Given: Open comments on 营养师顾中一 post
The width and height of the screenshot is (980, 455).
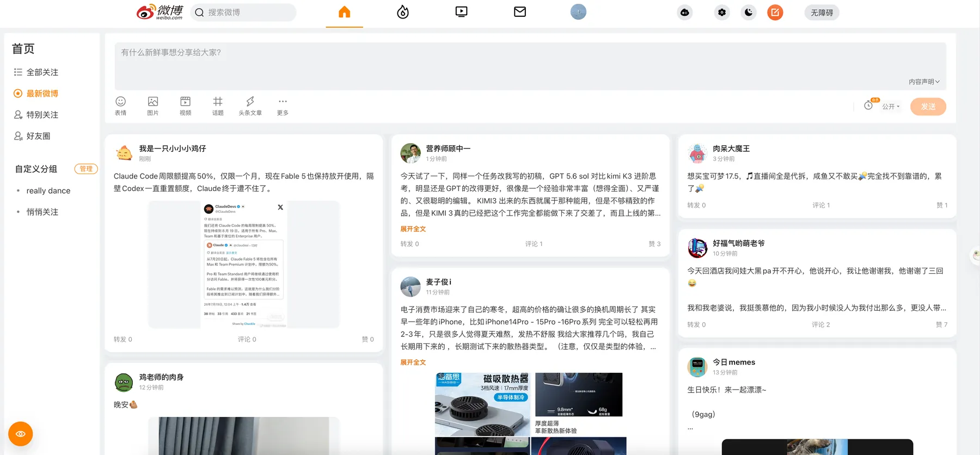Looking at the screenshot, I should 534,244.
